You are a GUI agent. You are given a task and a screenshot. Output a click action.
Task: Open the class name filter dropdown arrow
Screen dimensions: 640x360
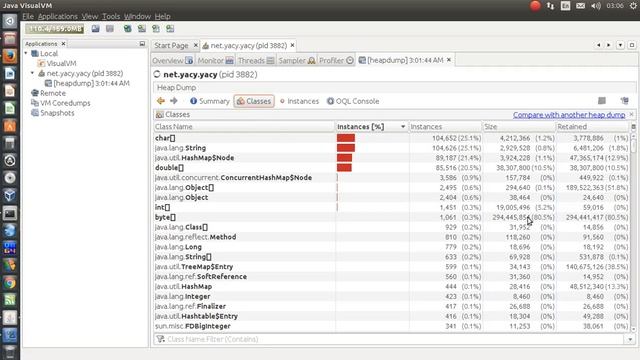[630, 339]
